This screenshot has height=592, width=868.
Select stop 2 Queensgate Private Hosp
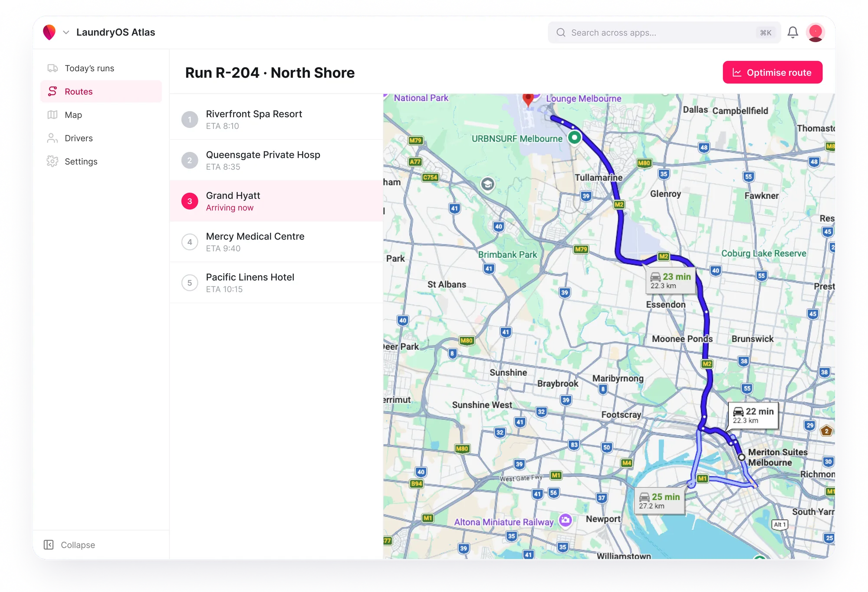click(x=276, y=160)
